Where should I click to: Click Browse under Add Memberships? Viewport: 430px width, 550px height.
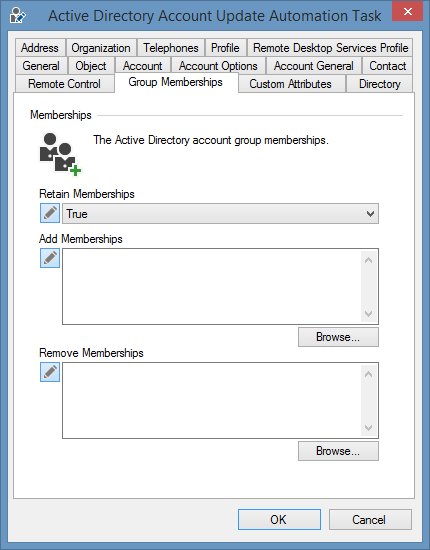(x=338, y=337)
